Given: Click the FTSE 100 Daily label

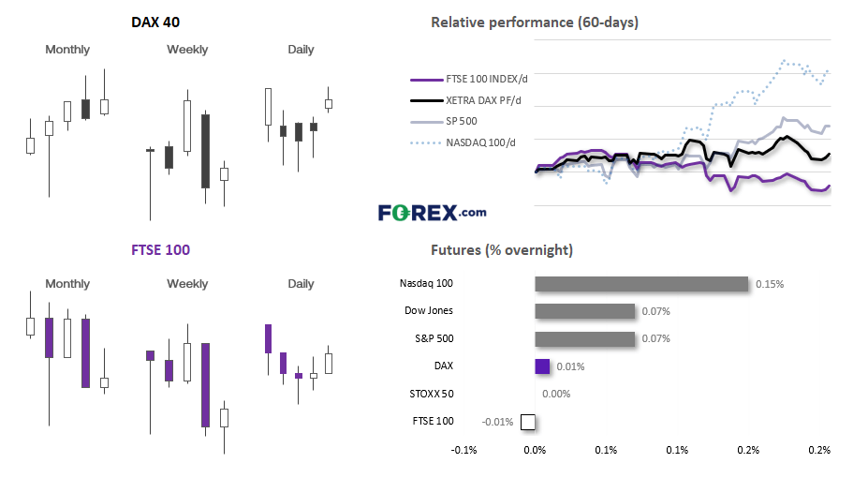Looking at the screenshot, I should pyautogui.click(x=301, y=284).
